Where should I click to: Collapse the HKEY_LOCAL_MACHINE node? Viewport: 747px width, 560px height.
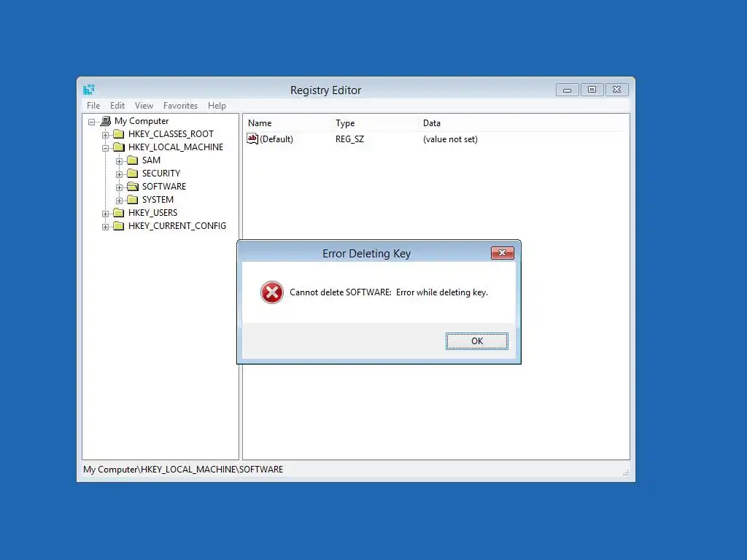point(105,148)
